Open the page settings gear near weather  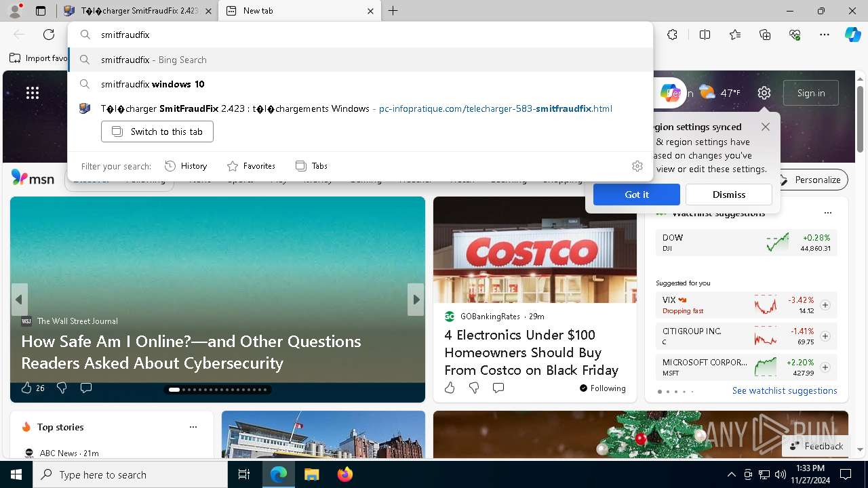pos(764,93)
